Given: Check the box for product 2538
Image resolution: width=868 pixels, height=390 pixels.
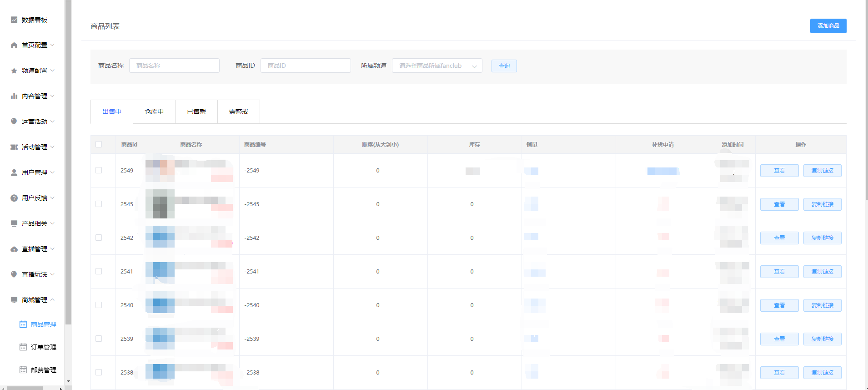Looking at the screenshot, I should (x=99, y=372).
